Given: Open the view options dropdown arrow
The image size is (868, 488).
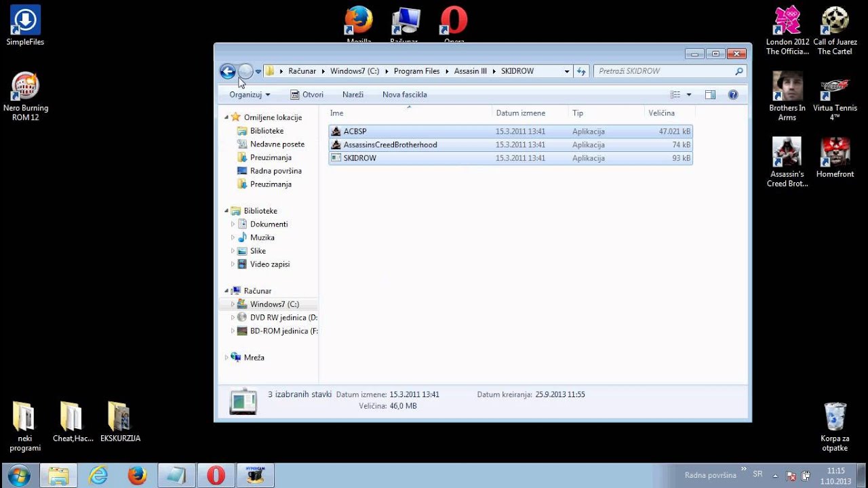Looking at the screenshot, I should [689, 95].
